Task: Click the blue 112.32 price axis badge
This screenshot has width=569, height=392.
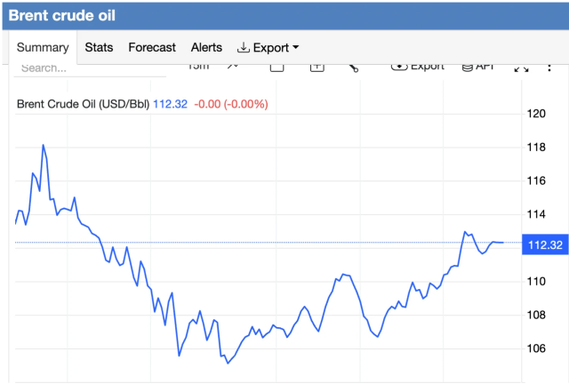Action: click(x=543, y=245)
